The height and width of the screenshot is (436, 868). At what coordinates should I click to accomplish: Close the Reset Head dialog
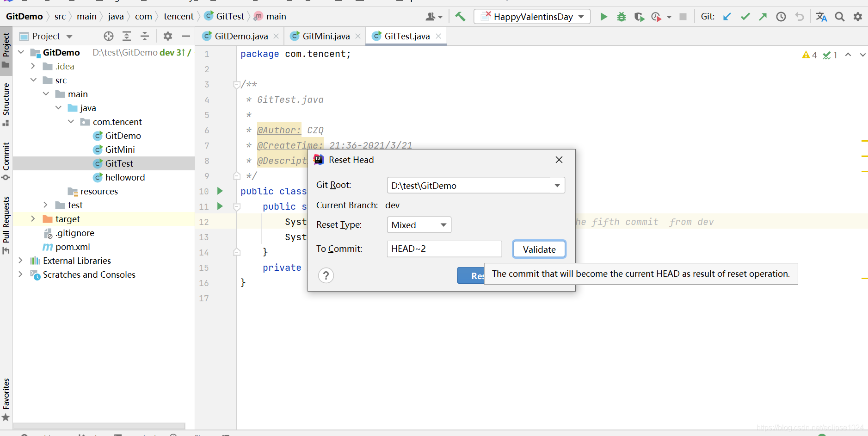point(559,160)
